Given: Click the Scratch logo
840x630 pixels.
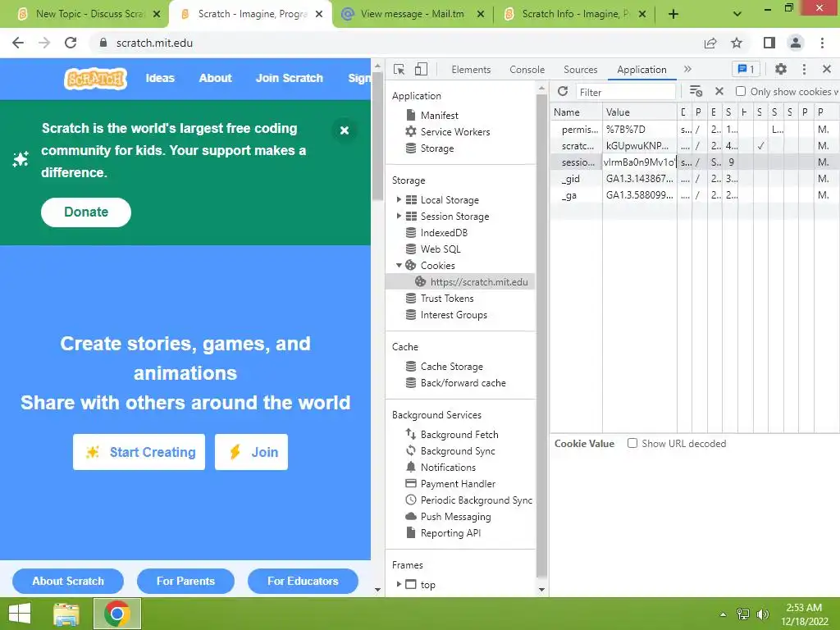Looking at the screenshot, I should pyautogui.click(x=95, y=79).
